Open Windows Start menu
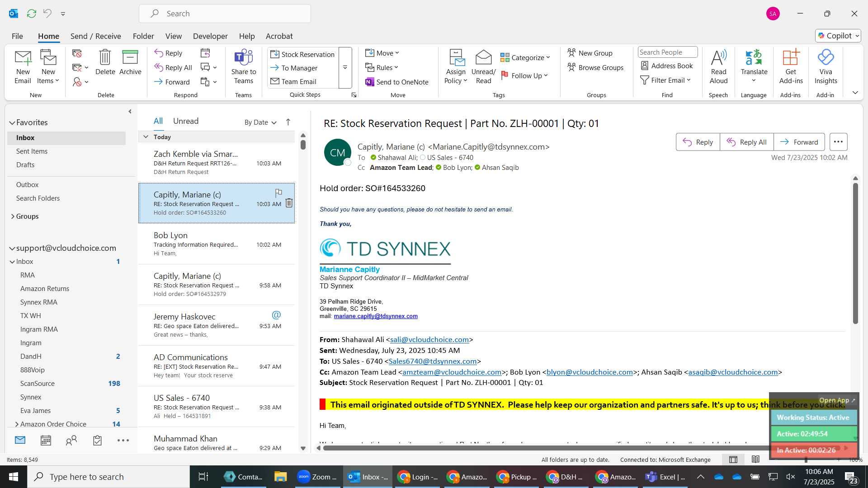Screen dimensions: 868x488 click(14, 477)
